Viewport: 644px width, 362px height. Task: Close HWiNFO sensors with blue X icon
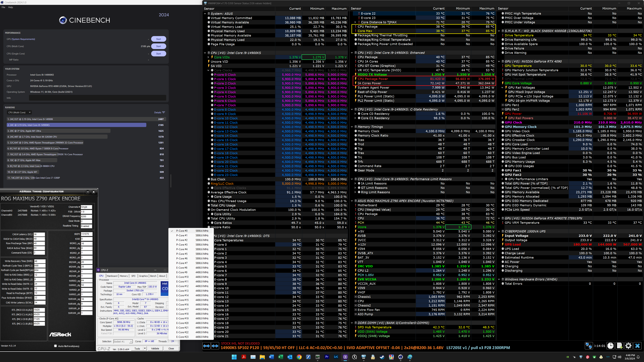[637, 346]
